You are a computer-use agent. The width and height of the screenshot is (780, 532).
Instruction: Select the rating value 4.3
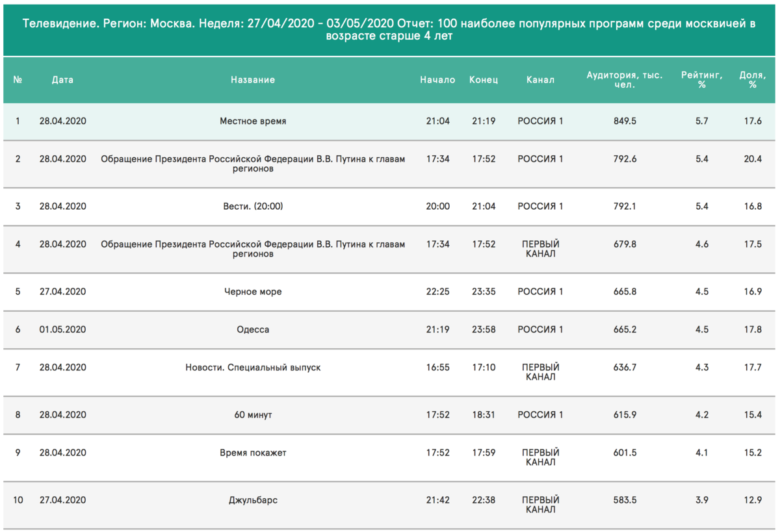[702, 368]
